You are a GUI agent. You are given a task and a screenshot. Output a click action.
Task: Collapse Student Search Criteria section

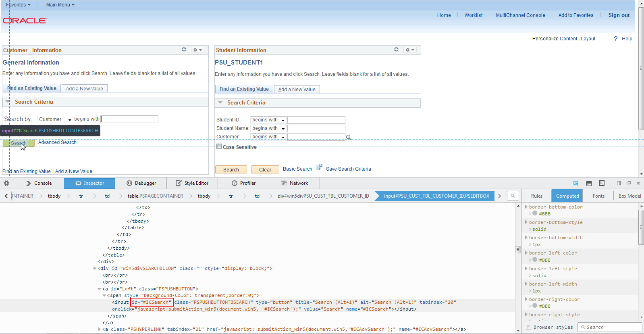(x=220, y=102)
